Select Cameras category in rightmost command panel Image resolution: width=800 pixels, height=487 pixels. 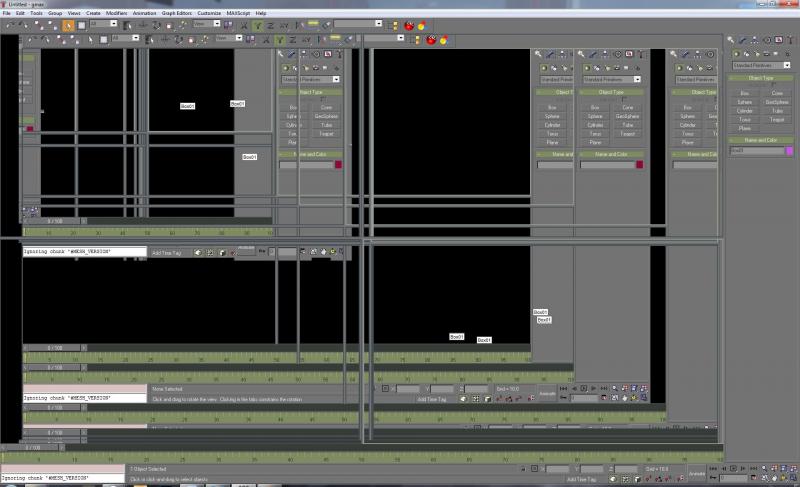pos(767,54)
